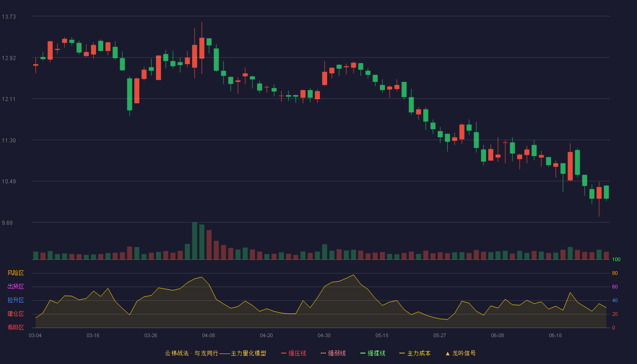The height and width of the screenshot is (364, 637).
Task: Click the 03-04 date label
Action: click(x=35, y=335)
